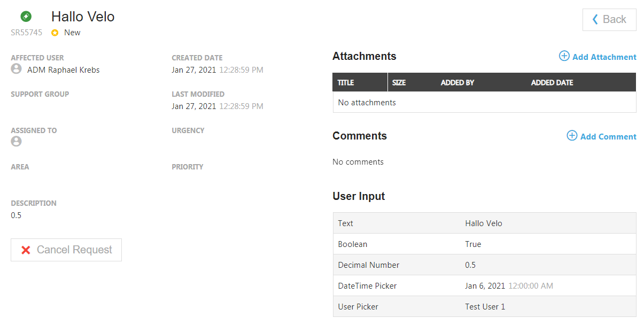This screenshot has width=644, height=325.
Task: Click Test User 1 in User Picker row
Action: (485, 307)
